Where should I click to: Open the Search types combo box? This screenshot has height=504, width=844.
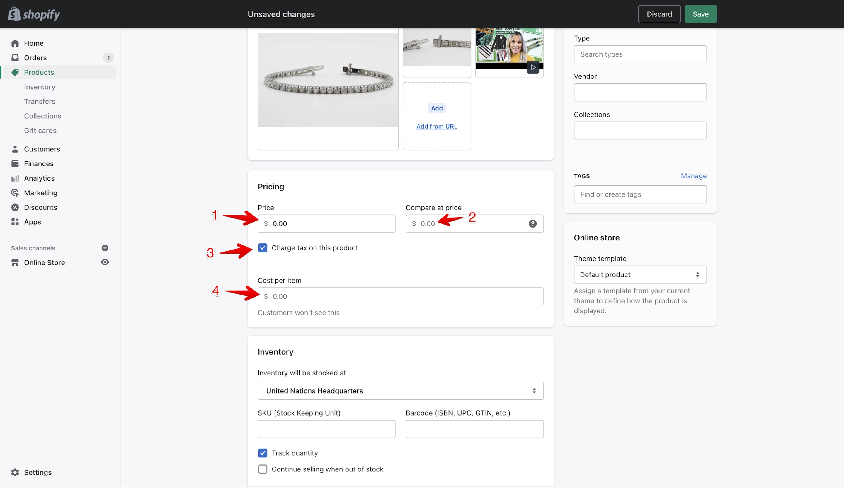click(x=640, y=54)
